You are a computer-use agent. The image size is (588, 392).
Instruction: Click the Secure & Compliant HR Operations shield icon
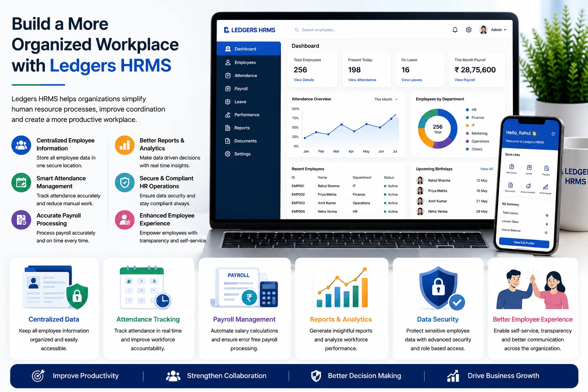click(125, 183)
